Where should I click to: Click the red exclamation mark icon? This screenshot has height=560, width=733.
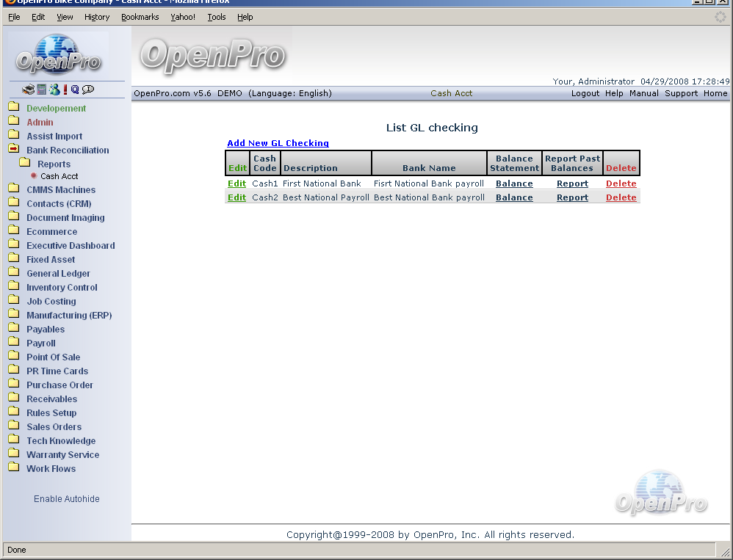pyautogui.click(x=65, y=90)
